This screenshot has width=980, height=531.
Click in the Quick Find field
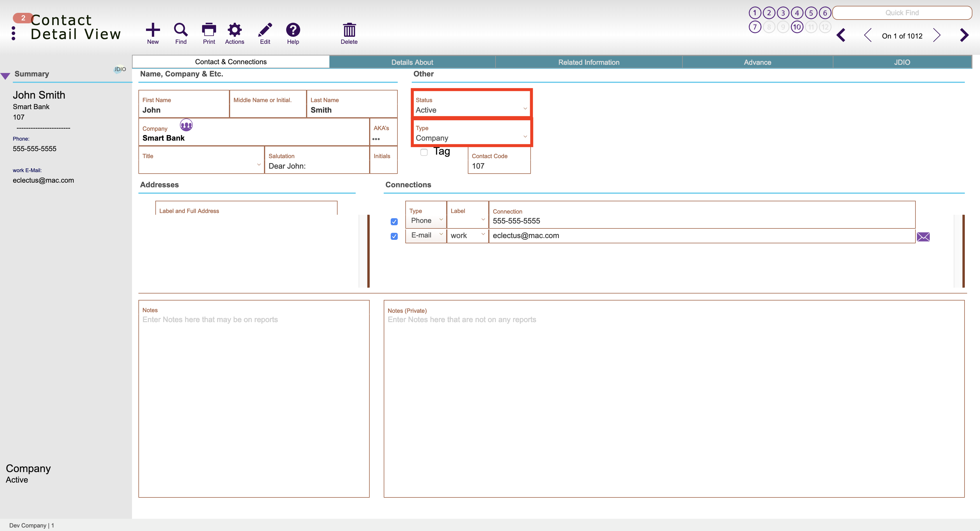[902, 13]
